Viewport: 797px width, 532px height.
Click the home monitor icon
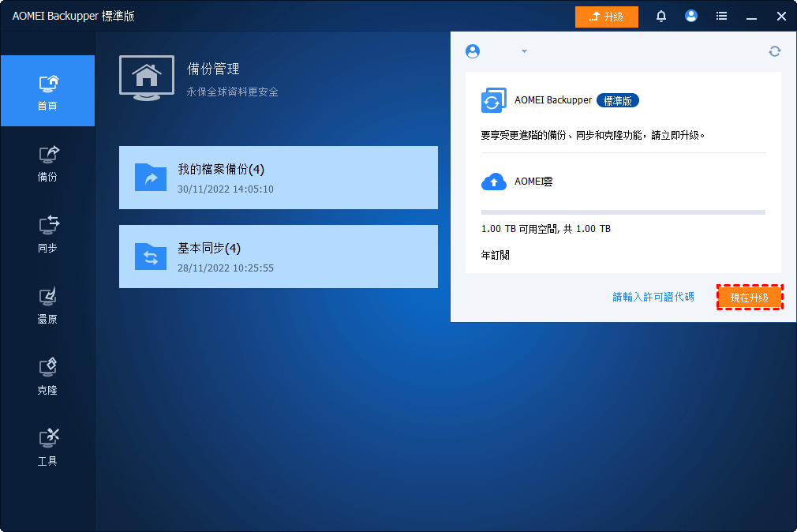coord(147,78)
